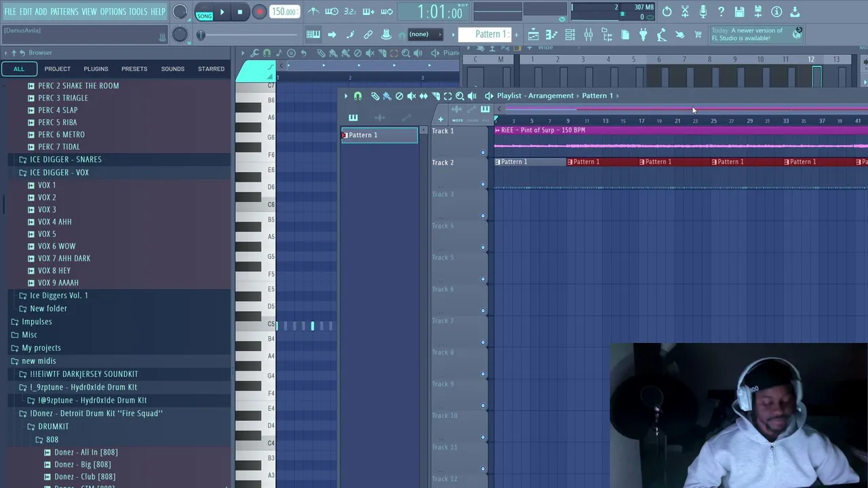Viewport: 868px width, 488px height.
Task: Select the Mute tool in Playlist toolbar
Action: click(x=412, y=96)
